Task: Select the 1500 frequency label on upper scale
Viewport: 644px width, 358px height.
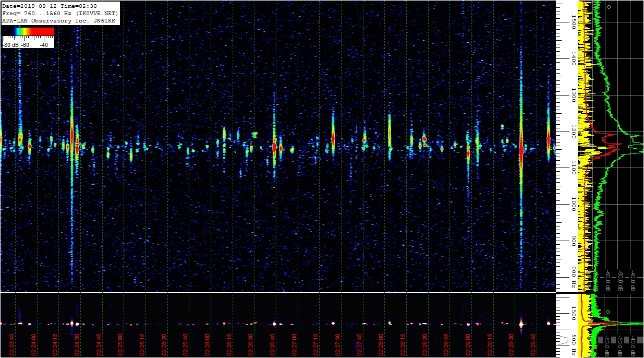Action: [574, 22]
